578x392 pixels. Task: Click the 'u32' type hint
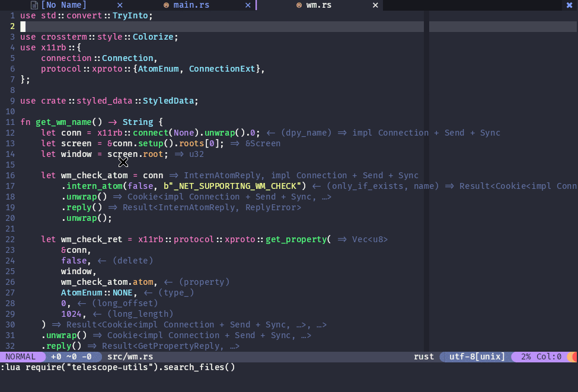pyautogui.click(x=196, y=154)
